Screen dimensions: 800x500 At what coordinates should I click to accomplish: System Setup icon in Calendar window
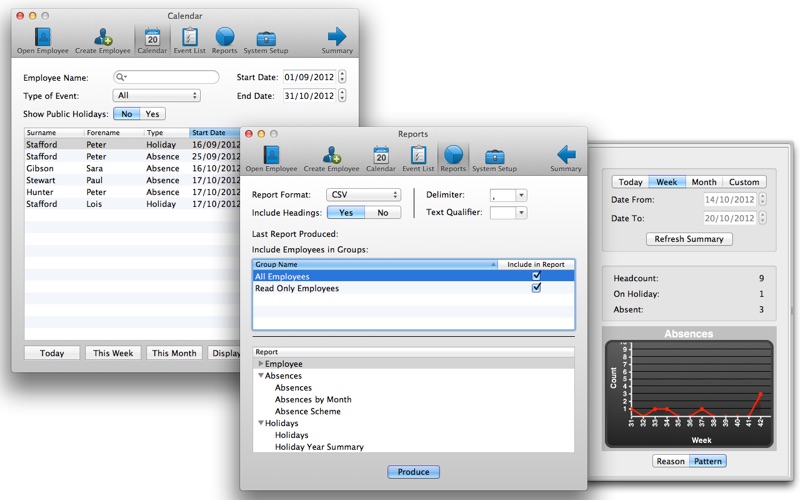pos(266,41)
